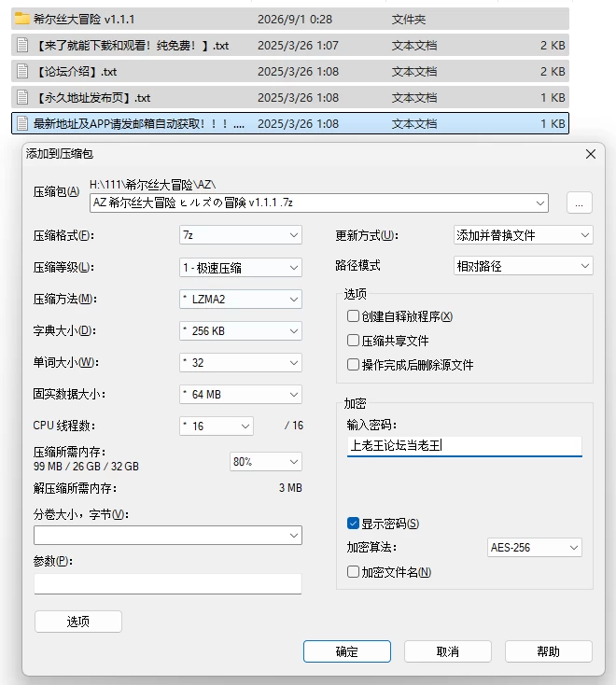
Task: Click 选项 button at bottom left
Action: [78, 622]
